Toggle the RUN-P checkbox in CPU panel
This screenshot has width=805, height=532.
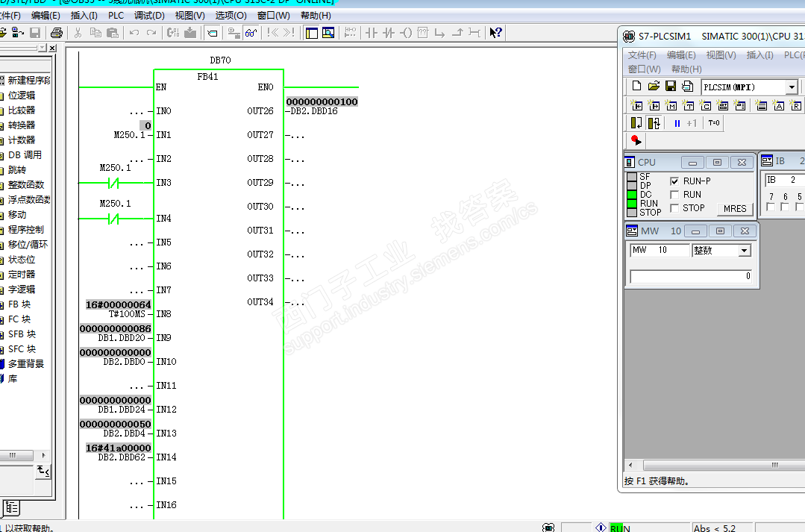tap(674, 181)
